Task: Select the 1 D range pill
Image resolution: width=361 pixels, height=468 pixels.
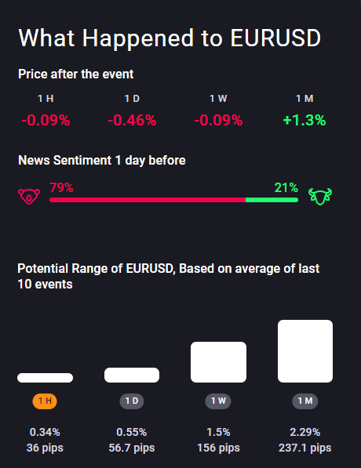Action: (x=132, y=401)
